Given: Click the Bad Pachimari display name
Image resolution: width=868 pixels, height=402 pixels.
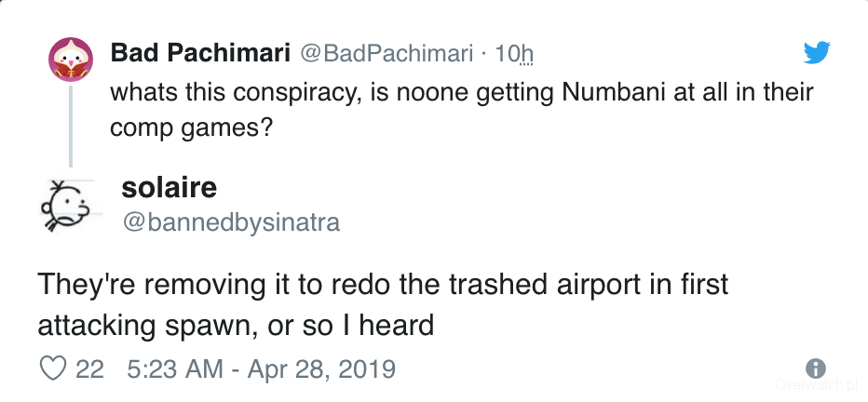Looking at the screenshot, I should coord(199,53).
